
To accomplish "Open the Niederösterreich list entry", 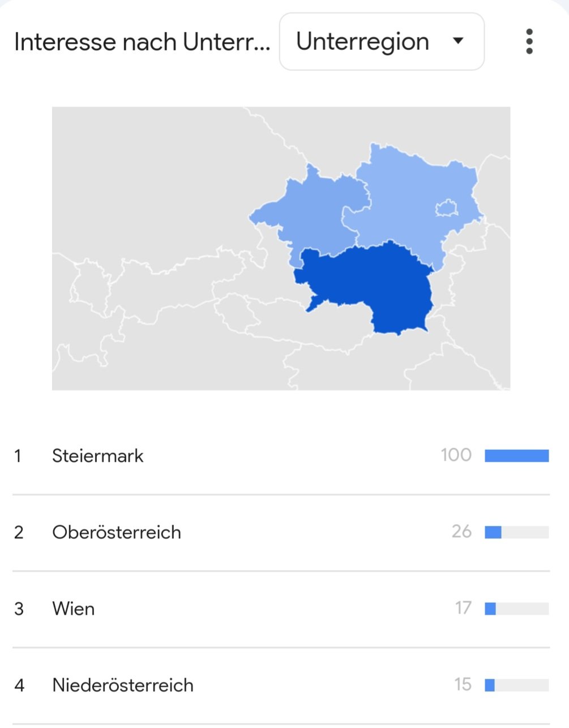I will pos(281,686).
